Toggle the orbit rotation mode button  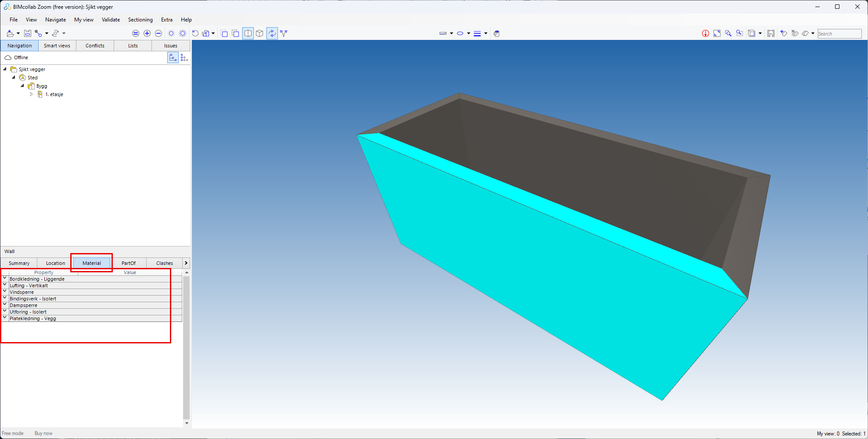(272, 33)
